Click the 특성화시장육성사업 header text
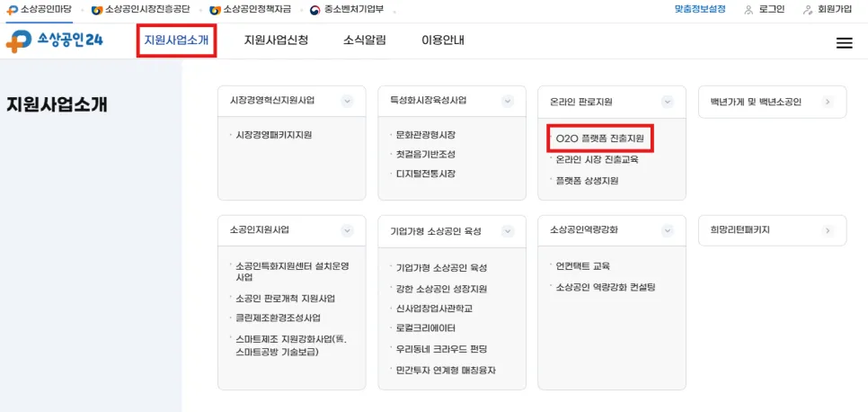The width and height of the screenshot is (868, 412). (429, 101)
